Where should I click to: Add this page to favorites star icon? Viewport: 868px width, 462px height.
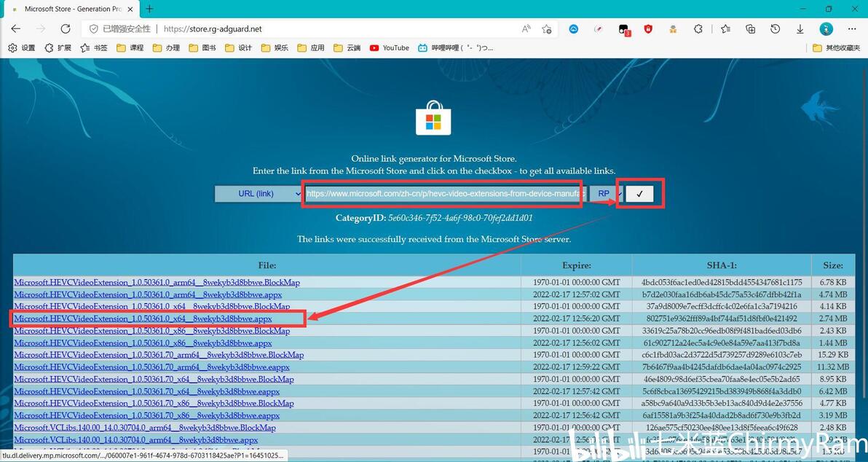(547, 29)
